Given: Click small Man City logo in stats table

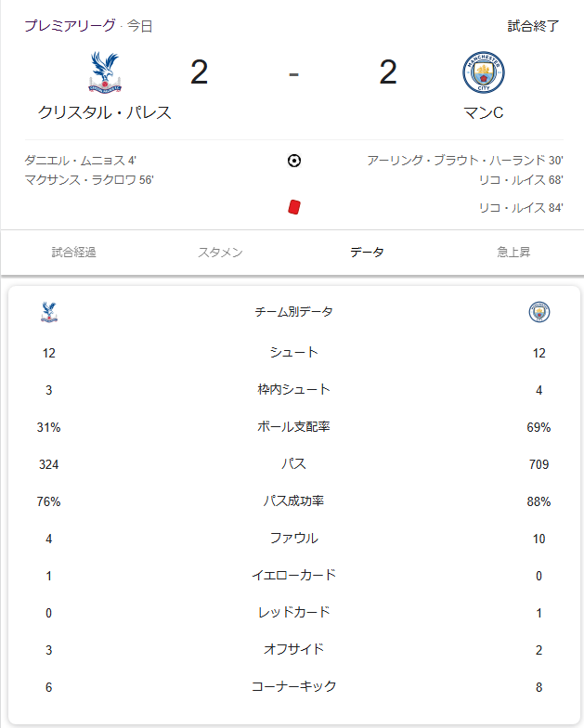Looking at the screenshot, I should click(x=539, y=312).
